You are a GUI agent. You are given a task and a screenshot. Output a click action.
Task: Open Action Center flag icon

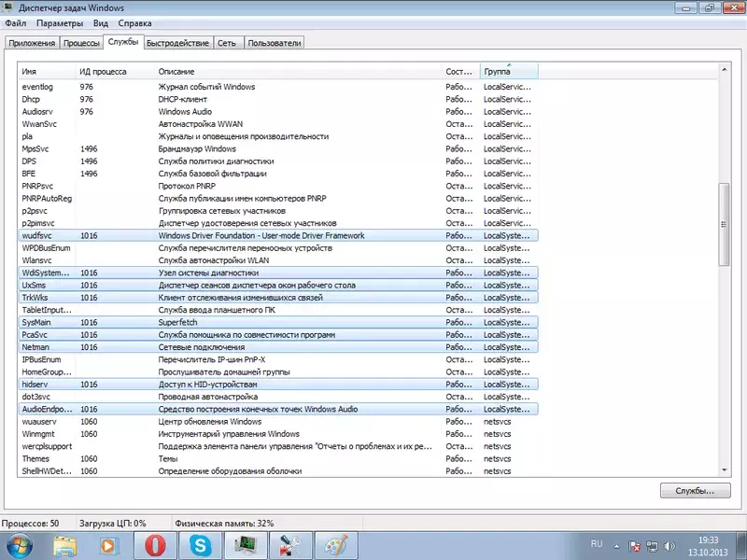click(634, 546)
